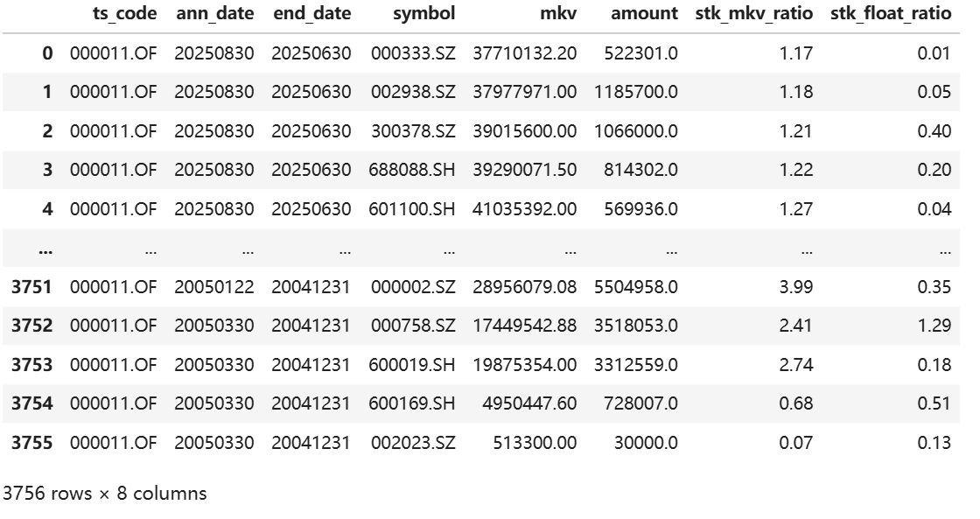Click the symbol cell 600019.SH
The width and height of the screenshot is (980, 519).
[412, 365]
